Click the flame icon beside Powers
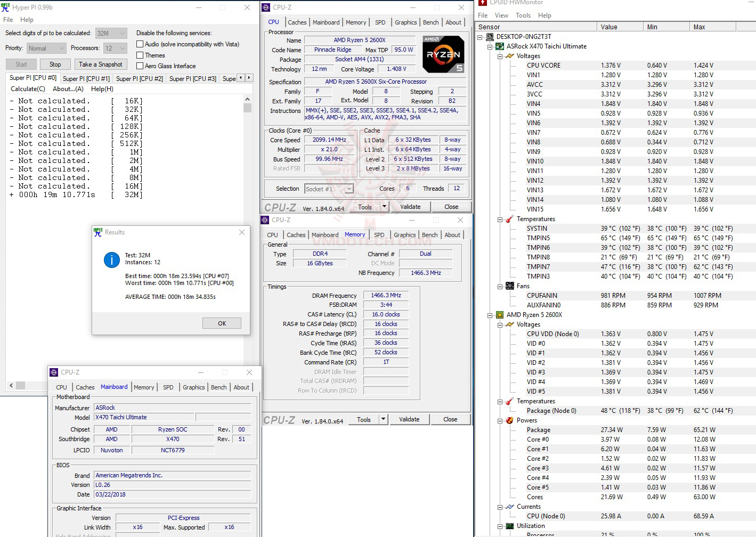Image resolution: width=756 pixels, height=537 pixels. tap(510, 420)
